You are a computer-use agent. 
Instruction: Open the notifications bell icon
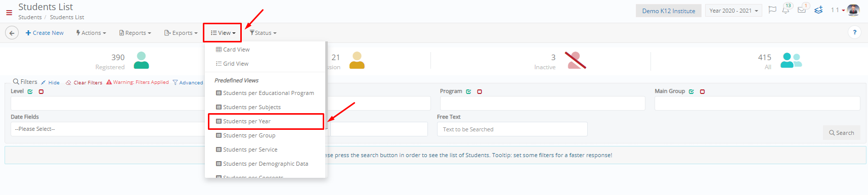(786, 10)
